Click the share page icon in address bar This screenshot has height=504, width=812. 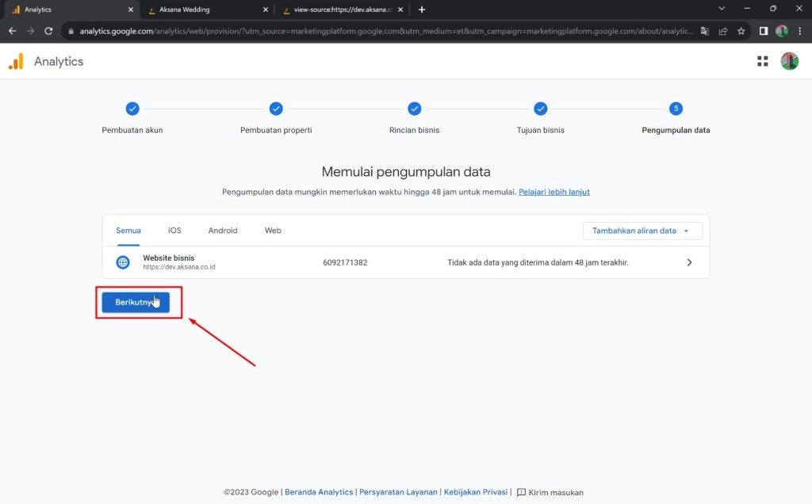[x=722, y=31]
